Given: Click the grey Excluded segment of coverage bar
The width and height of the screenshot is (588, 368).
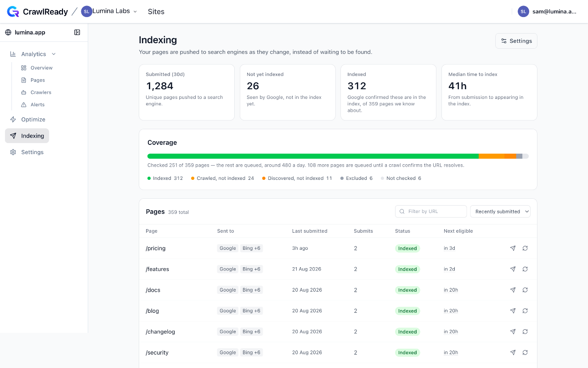Looking at the screenshot, I should (x=519, y=156).
